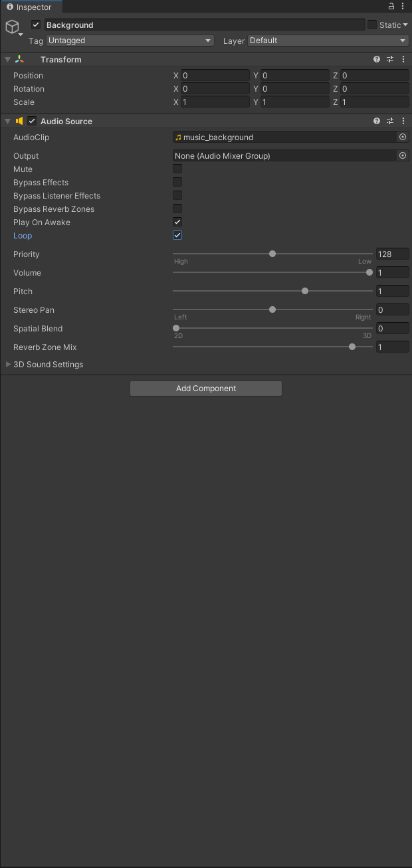Open the Output mixer group picker icon
Image resolution: width=412 pixels, height=868 pixels.
403,155
